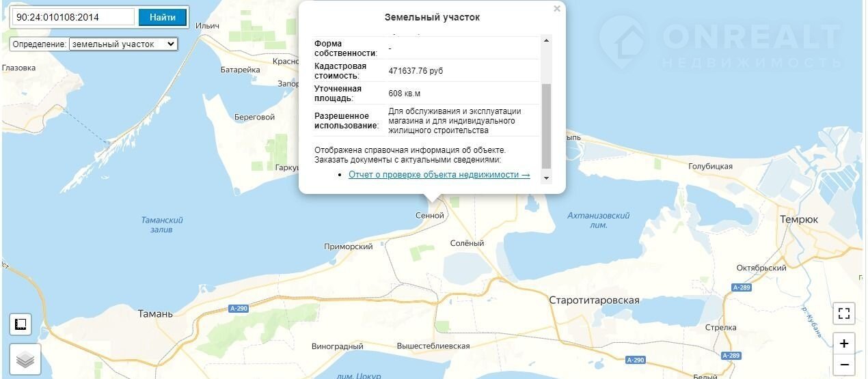The width and height of the screenshot is (868, 379).
Task: Click the popup scrollbar down arrow
Action: tap(546, 178)
